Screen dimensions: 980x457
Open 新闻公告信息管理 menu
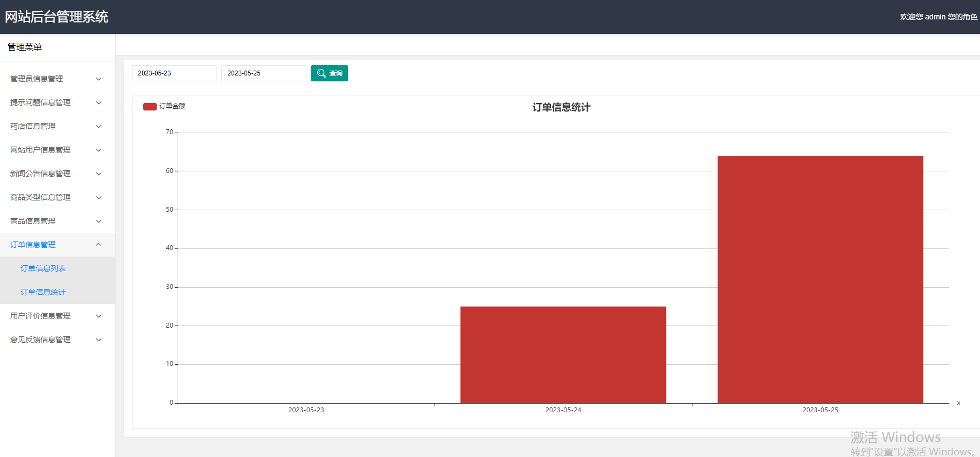tap(58, 174)
